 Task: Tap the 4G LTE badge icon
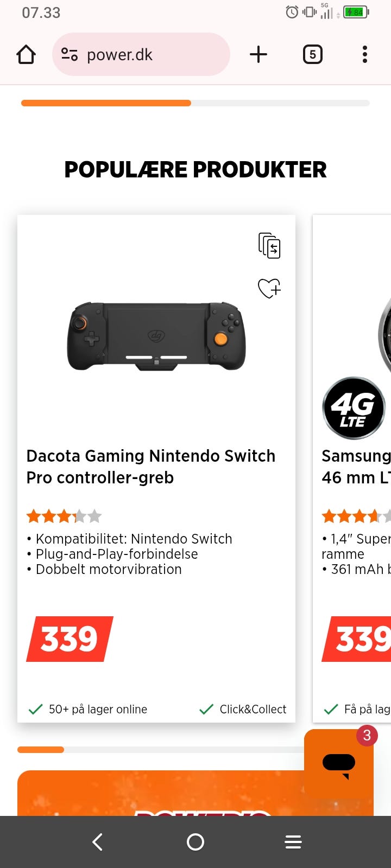(x=354, y=408)
